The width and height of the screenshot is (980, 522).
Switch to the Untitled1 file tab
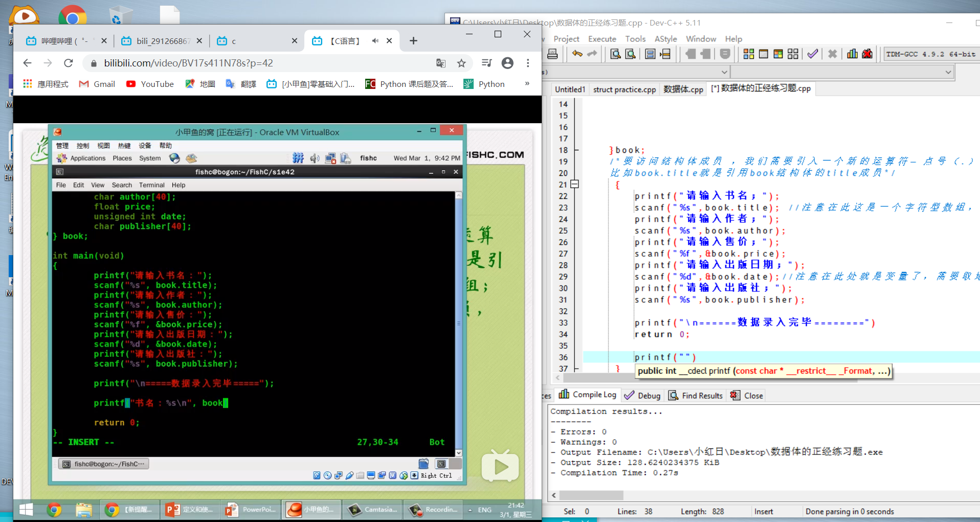pyautogui.click(x=570, y=89)
